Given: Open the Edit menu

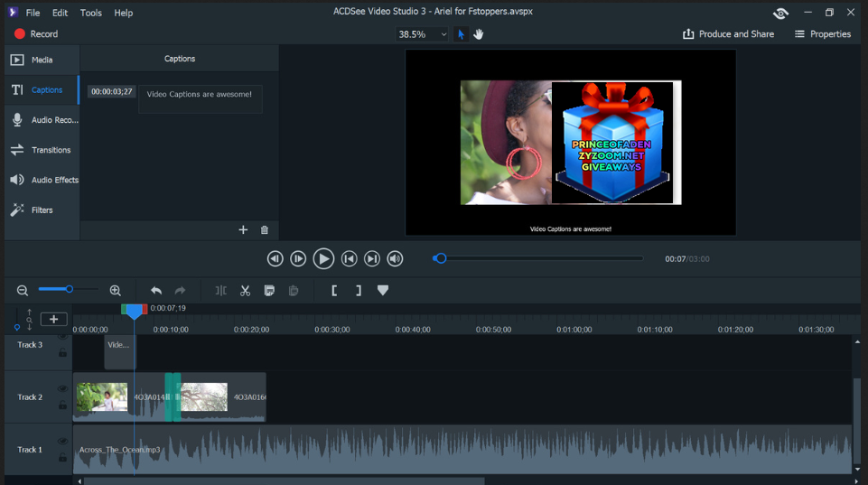Looking at the screenshot, I should tap(60, 12).
